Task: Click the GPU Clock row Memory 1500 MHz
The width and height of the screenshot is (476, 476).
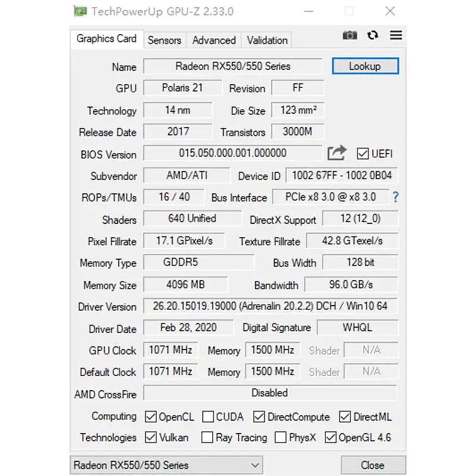Action: [x=273, y=350]
